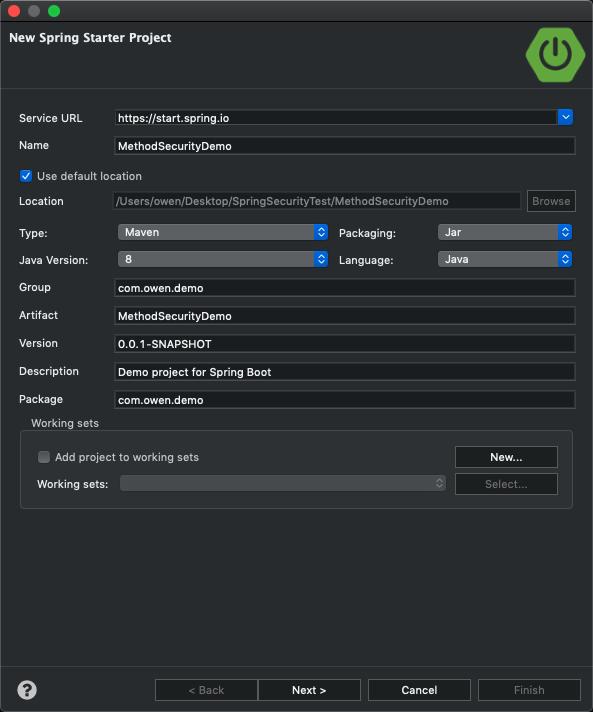Click the Version field 0.0.1-SNAPSHOT
This screenshot has height=712, width=593.
coord(345,344)
